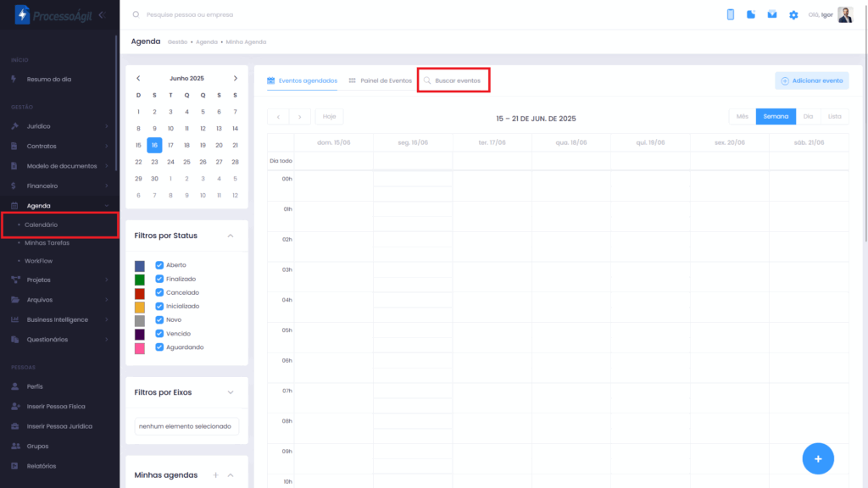Click Igor's profile avatar
The height and width of the screenshot is (488, 868).
coord(844,14)
